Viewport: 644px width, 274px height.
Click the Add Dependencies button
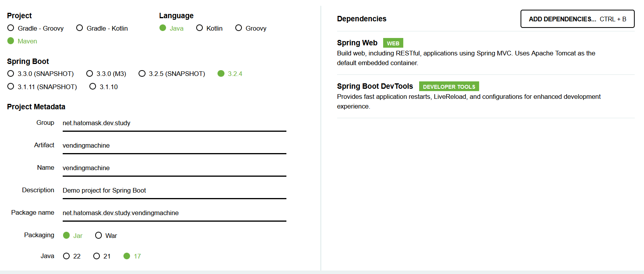tap(577, 19)
